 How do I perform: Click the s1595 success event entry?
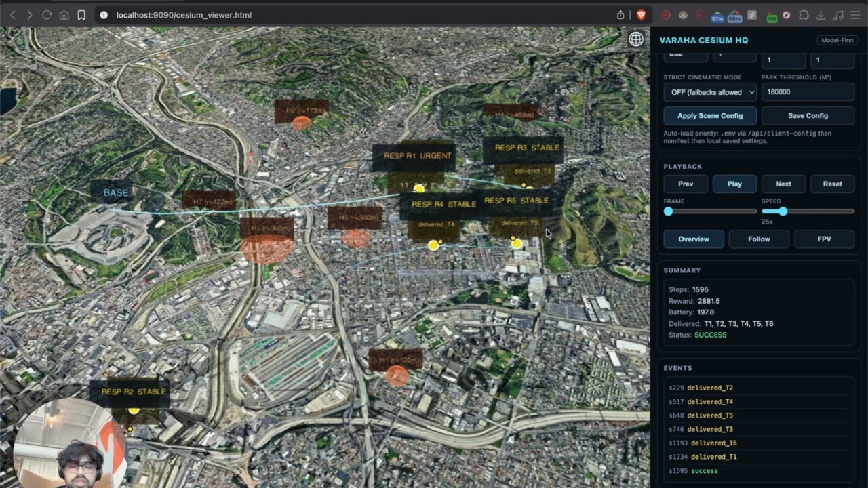(693, 471)
